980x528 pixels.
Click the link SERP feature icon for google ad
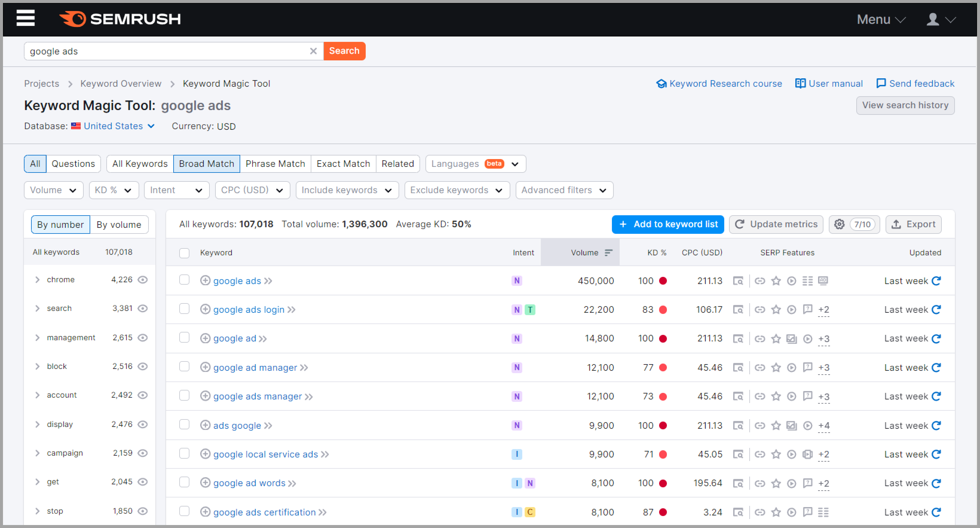pyautogui.click(x=760, y=338)
